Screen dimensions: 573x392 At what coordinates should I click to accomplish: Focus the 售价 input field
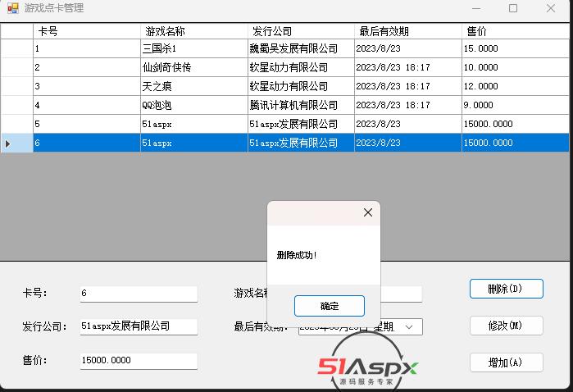tap(139, 361)
